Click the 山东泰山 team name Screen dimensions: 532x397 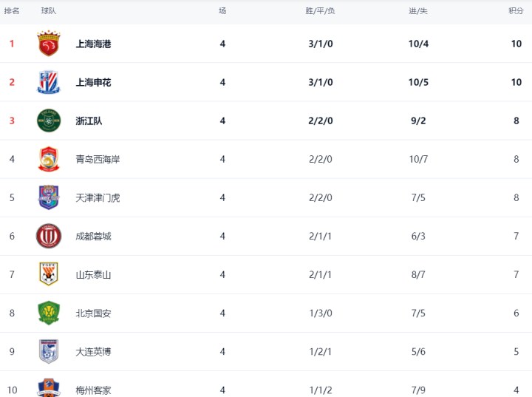(x=93, y=275)
